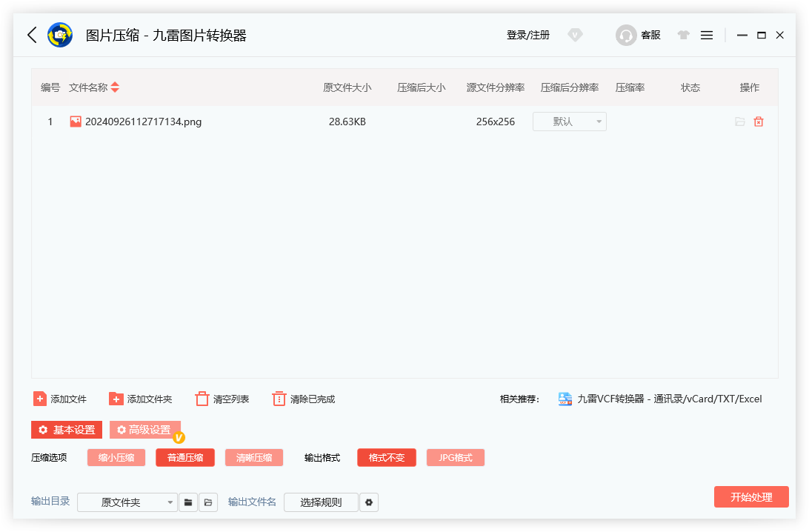Click the 九雷VCF转换器 recommendation icon

pyautogui.click(x=564, y=399)
